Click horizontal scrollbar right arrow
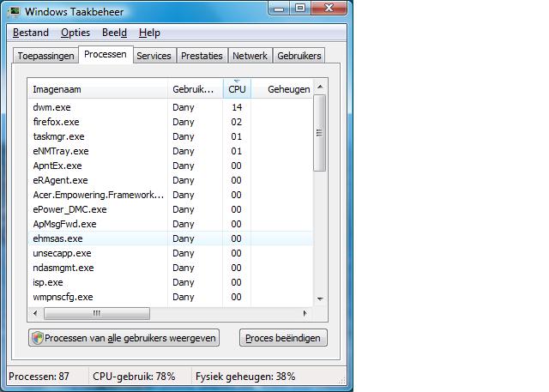This screenshot has height=392, width=549. 305,313
